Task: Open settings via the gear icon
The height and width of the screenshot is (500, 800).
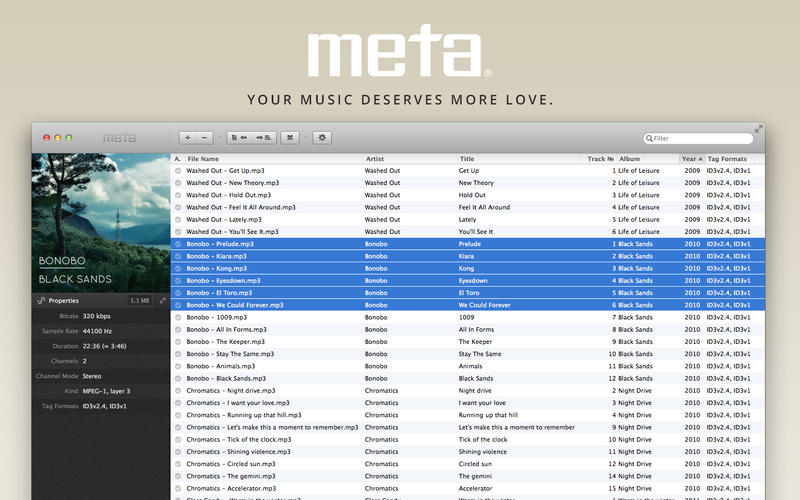Action: click(322, 138)
